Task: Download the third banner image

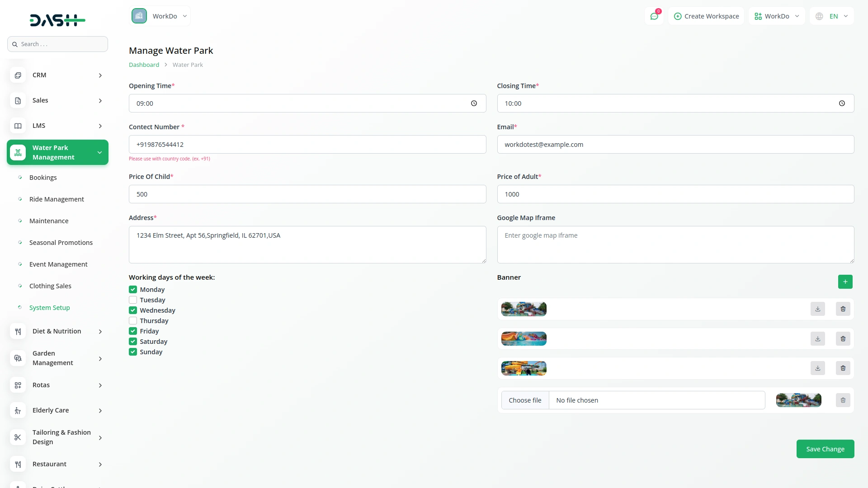Action: coord(817,368)
